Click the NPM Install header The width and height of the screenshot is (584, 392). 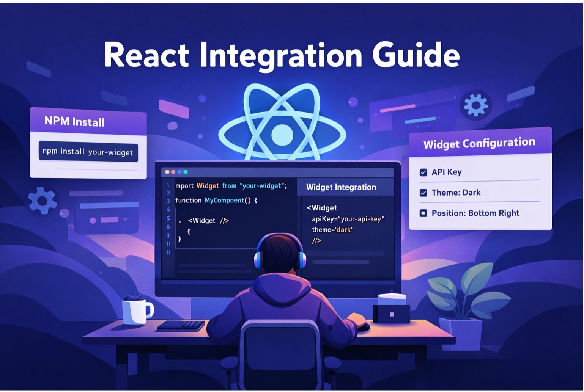click(x=74, y=122)
